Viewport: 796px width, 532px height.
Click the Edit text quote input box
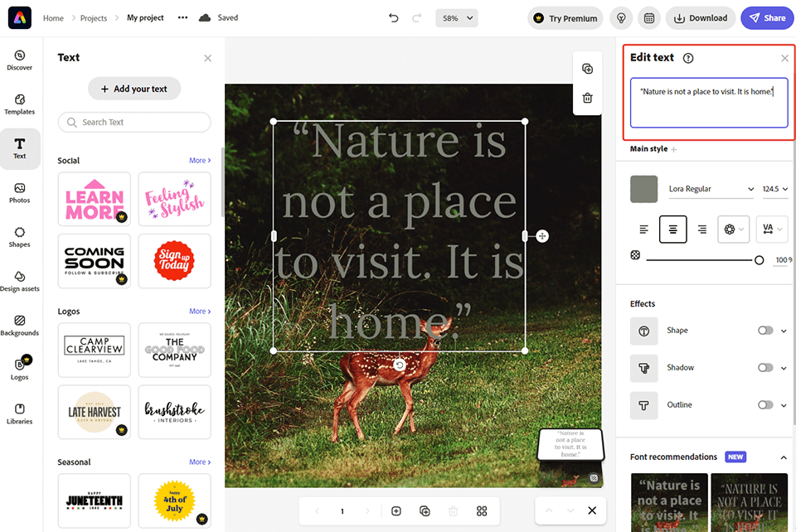tap(709, 103)
